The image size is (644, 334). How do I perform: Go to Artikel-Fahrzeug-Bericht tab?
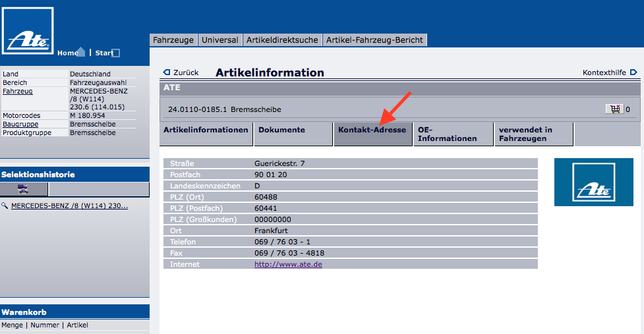[x=374, y=40]
